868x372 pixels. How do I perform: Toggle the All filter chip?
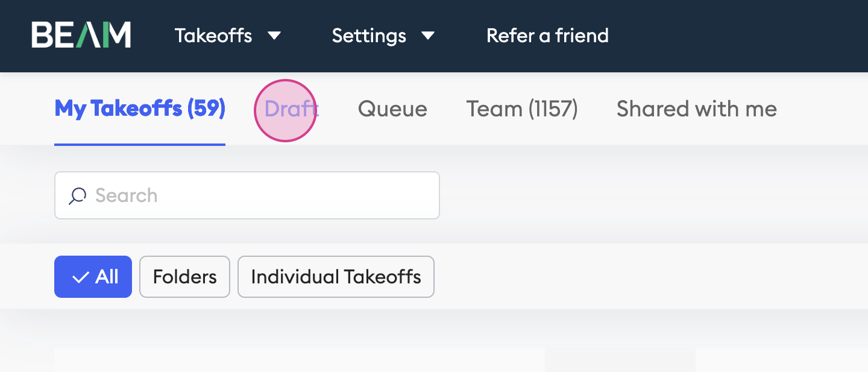point(93,277)
